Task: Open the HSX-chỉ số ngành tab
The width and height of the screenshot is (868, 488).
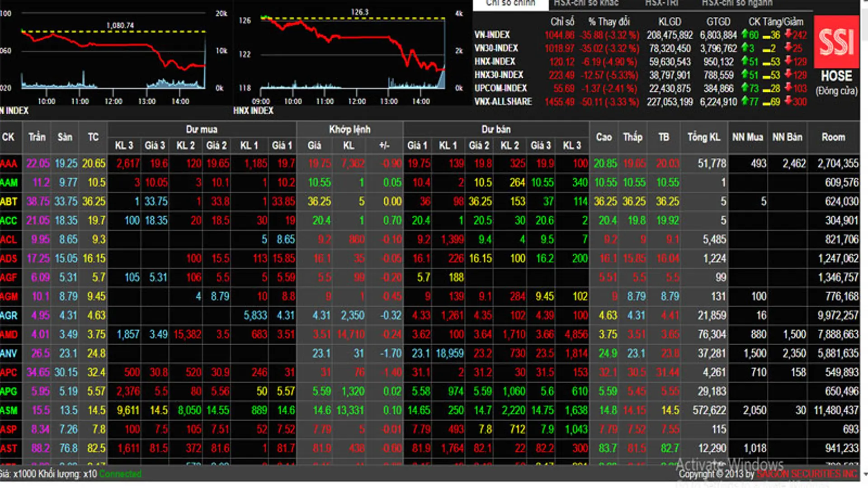Action: [737, 4]
